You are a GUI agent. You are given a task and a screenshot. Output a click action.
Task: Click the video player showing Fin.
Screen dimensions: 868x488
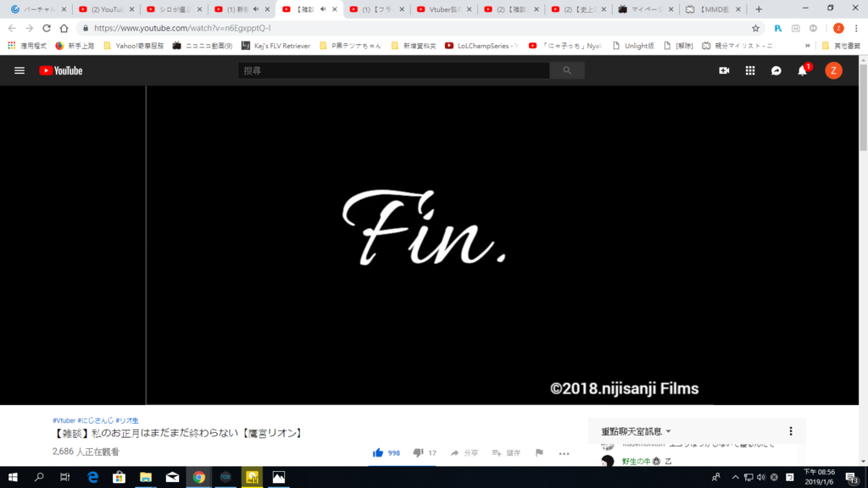point(429,245)
